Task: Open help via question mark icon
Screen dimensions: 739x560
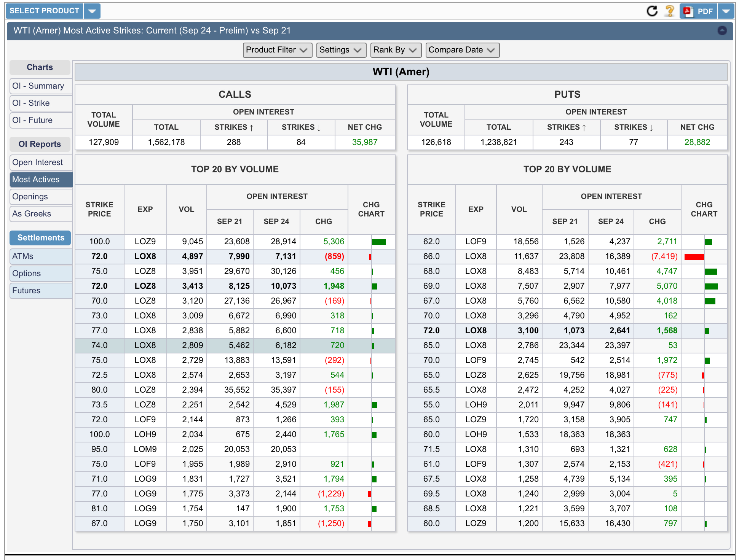Action: pos(669,11)
